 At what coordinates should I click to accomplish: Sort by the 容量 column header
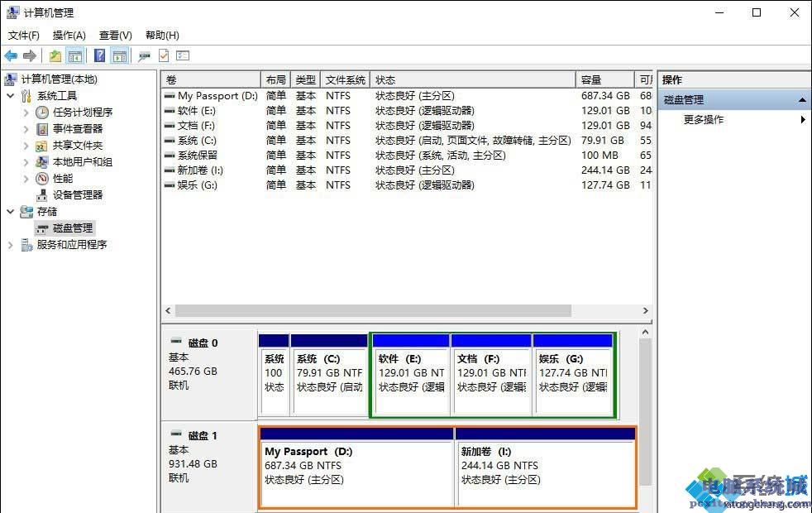(604, 79)
